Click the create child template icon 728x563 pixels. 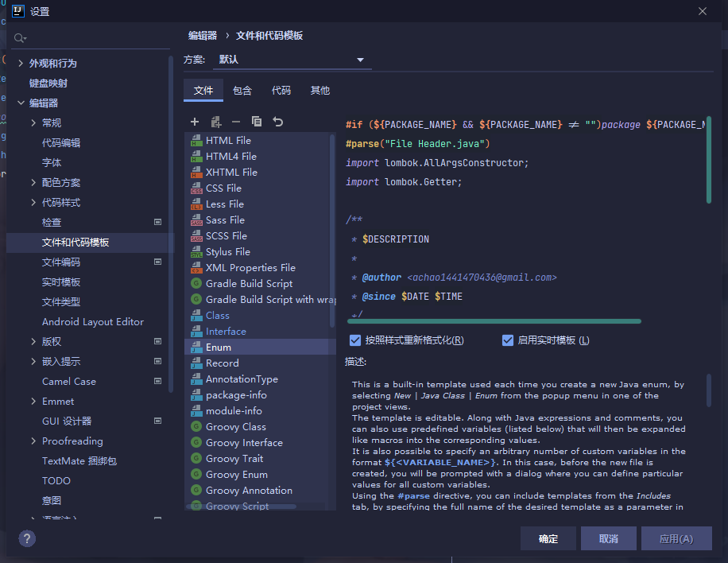click(x=215, y=122)
